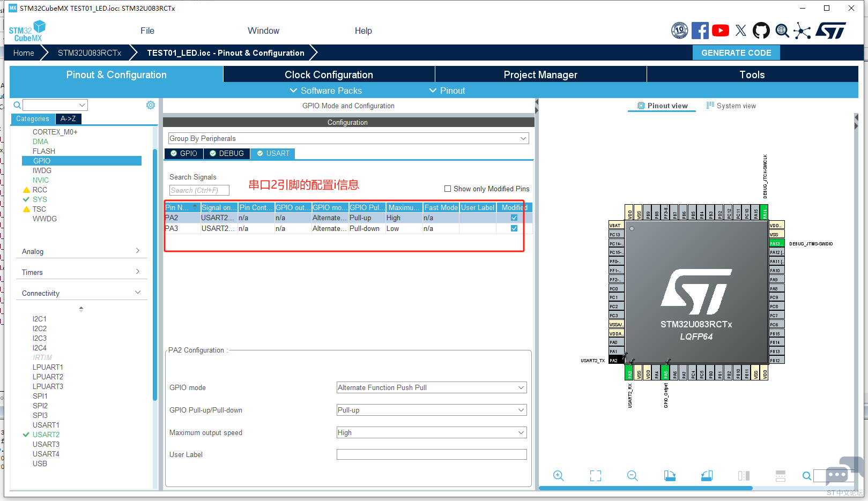Click the User Label input field

click(x=432, y=454)
